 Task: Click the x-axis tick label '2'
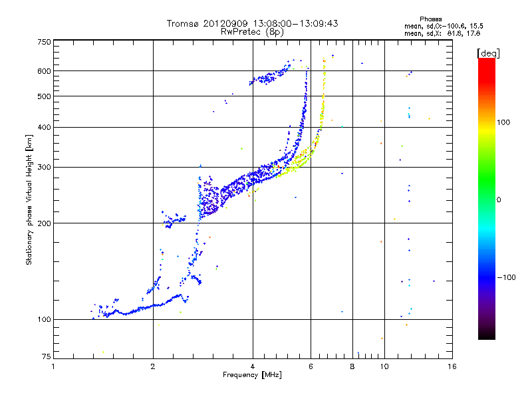153,366
